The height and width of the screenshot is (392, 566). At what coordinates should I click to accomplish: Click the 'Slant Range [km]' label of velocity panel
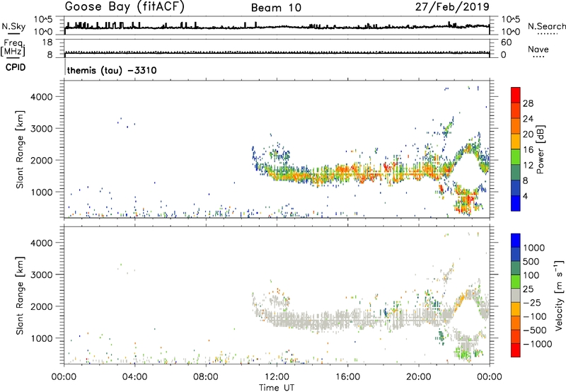[x=20, y=296]
